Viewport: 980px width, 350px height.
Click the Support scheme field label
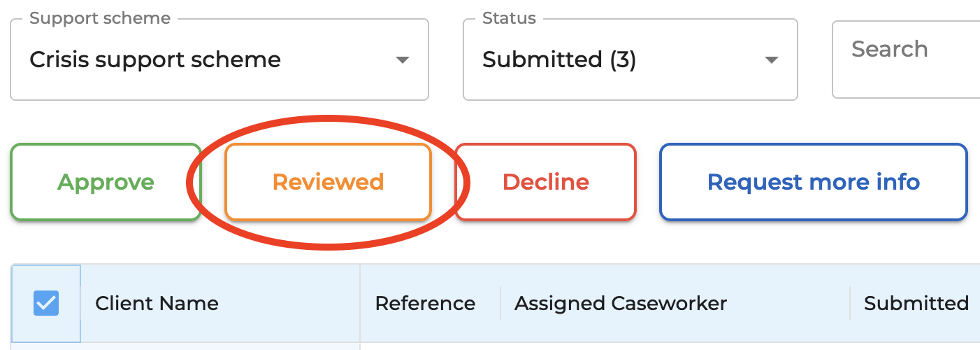click(x=100, y=18)
